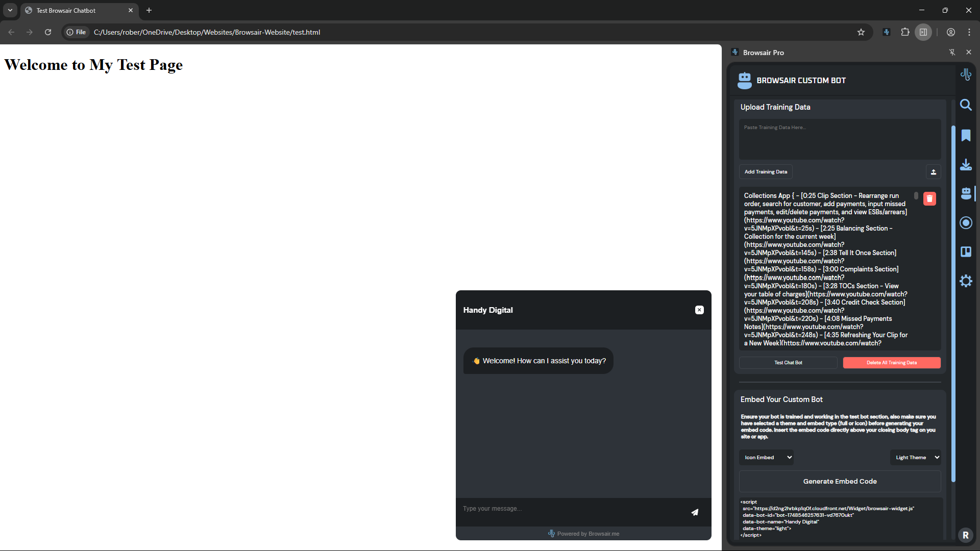Viewport: 980px width, 551px height.
Task: Click the upload file icon button
Action: pos(933,172)
